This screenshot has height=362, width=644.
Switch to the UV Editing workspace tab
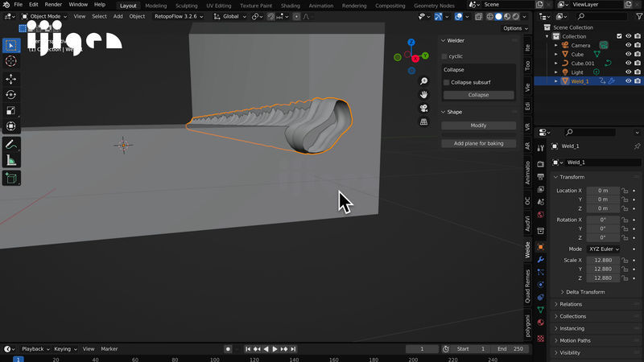(219, 6)
